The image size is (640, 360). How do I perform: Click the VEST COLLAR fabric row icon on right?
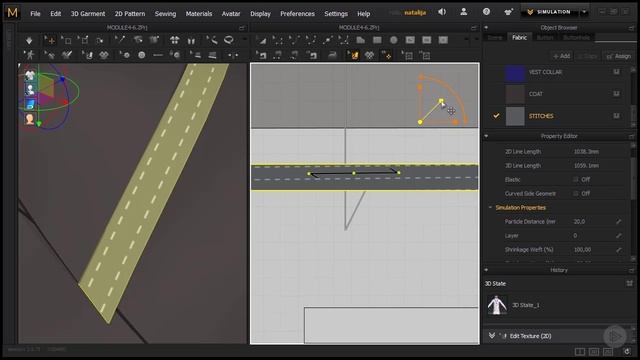click(616, 72)
